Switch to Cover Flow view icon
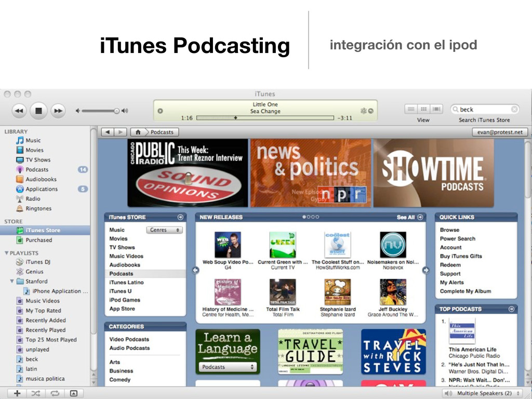532x399 pixels. [x=436, y=109]
